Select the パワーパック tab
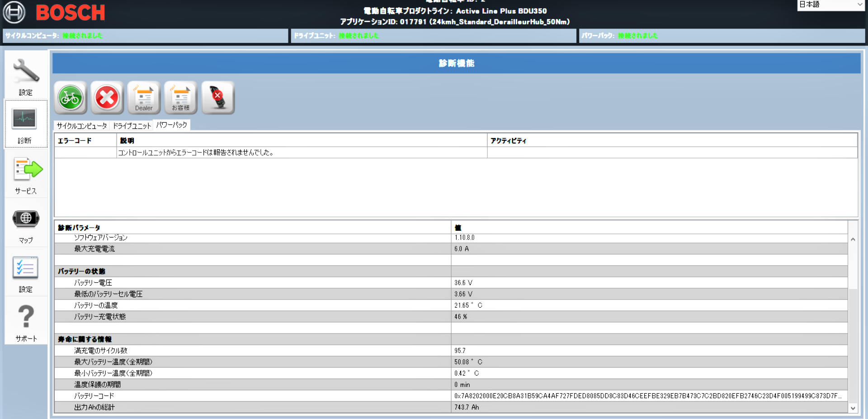This screenshot has width=868, height=419. [172, 125]
